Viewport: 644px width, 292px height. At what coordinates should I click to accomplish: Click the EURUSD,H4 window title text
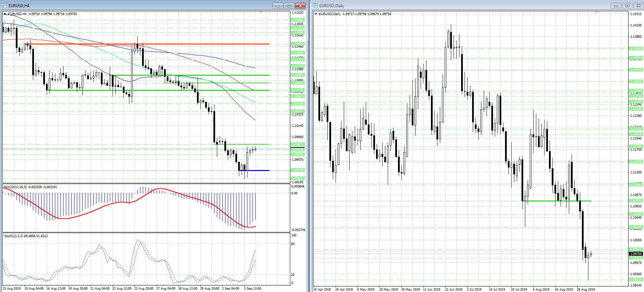[x=19, y=6]
